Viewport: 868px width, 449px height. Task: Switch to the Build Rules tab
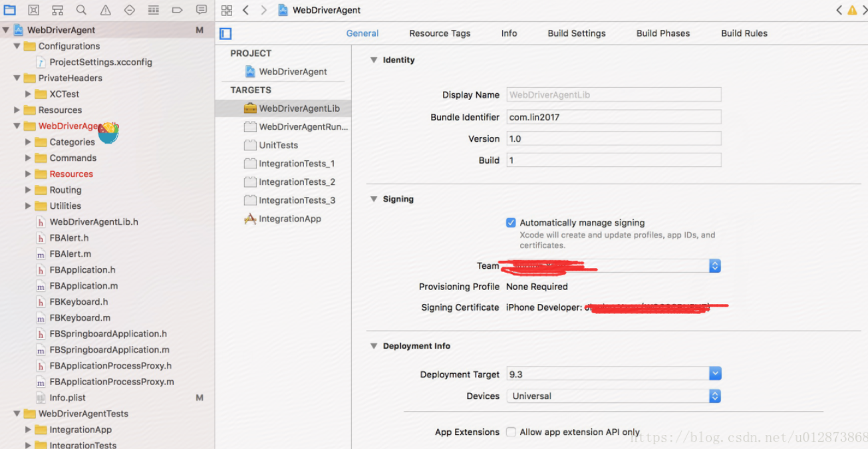(x=744, y=33)
